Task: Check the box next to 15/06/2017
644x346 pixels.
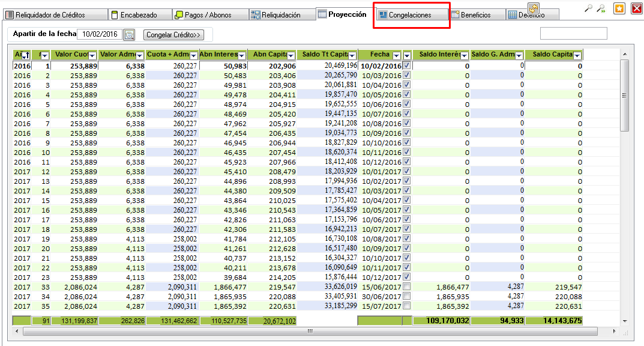Action: pos(406,287)
